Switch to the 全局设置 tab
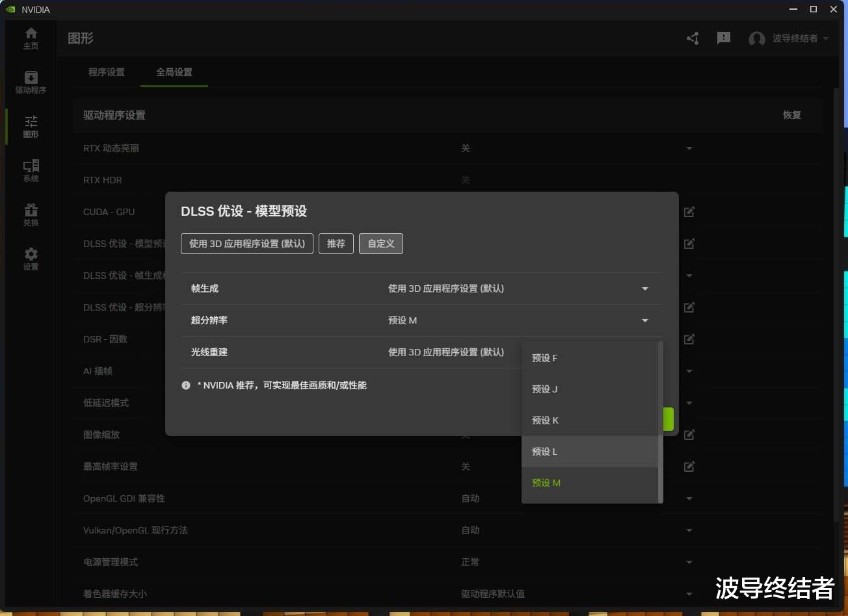This screenshot has width=848, height=616. point(174,72)
